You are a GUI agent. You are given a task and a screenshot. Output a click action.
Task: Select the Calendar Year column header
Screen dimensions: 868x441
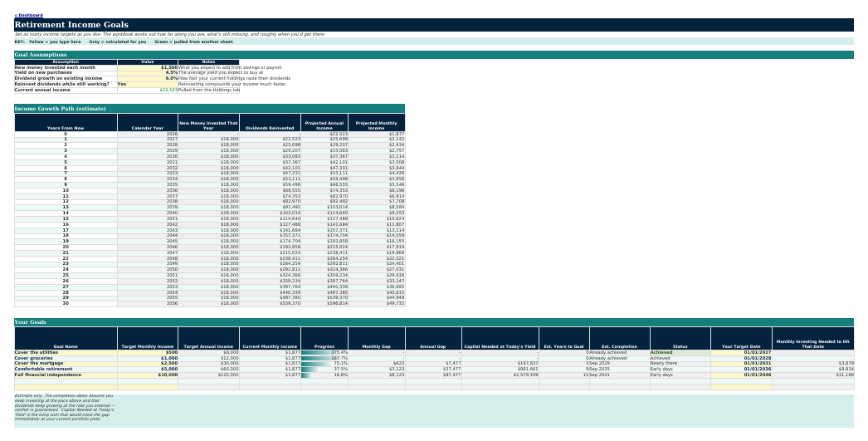pyautogui.click(x=147, y=122)
